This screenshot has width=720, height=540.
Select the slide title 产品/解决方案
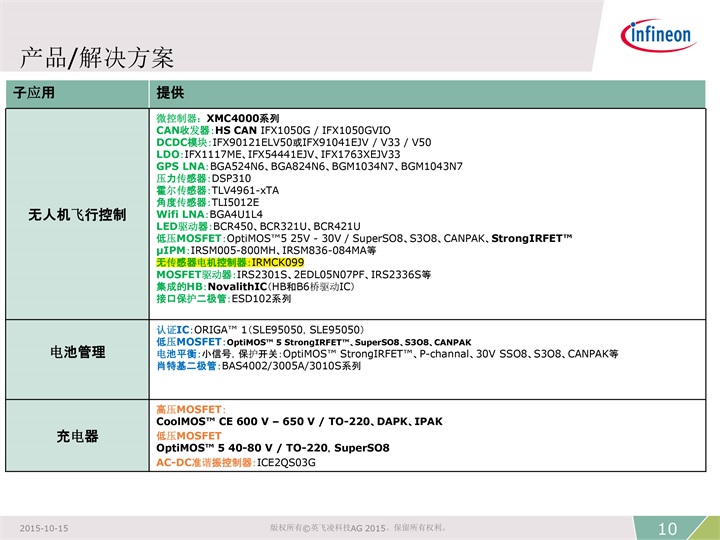pos(96,58)
